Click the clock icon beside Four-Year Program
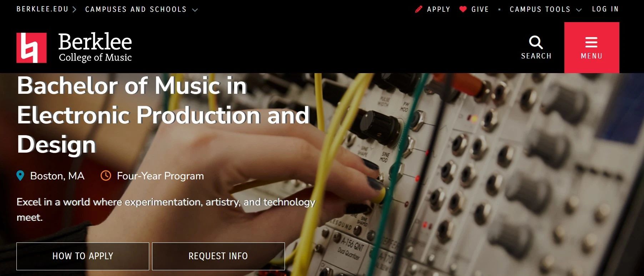The height and width of the screenshot is (276, 644). tap(106, 175)
